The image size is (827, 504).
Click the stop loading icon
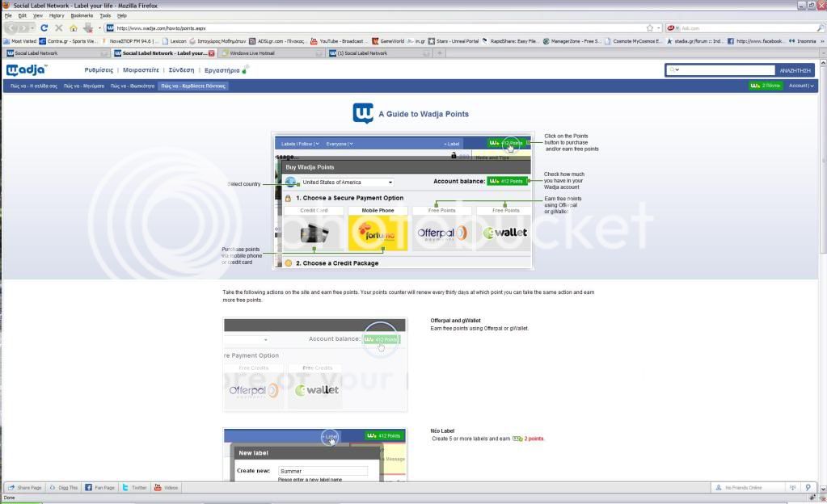[58, 27]
